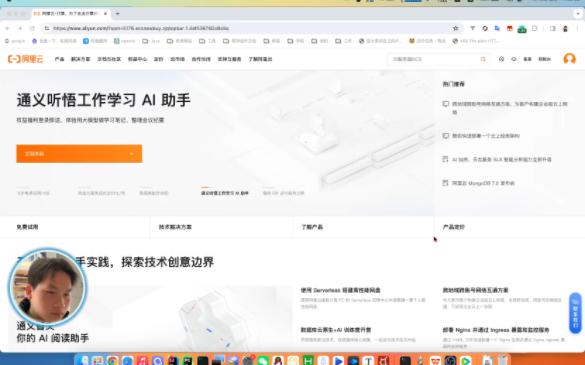This screenshot has width=585, height=365.
Task: Close the 阿里云 browser tab
Action: [x=105, y=13]
